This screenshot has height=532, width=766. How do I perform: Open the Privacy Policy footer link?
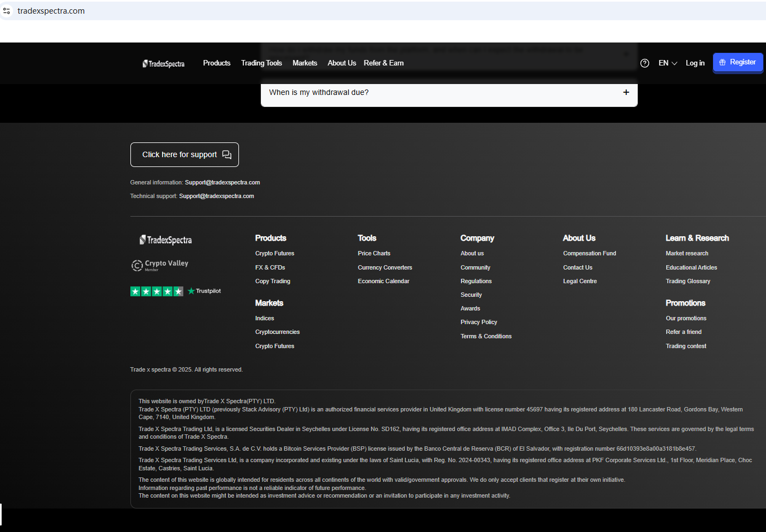pos(478,322)
